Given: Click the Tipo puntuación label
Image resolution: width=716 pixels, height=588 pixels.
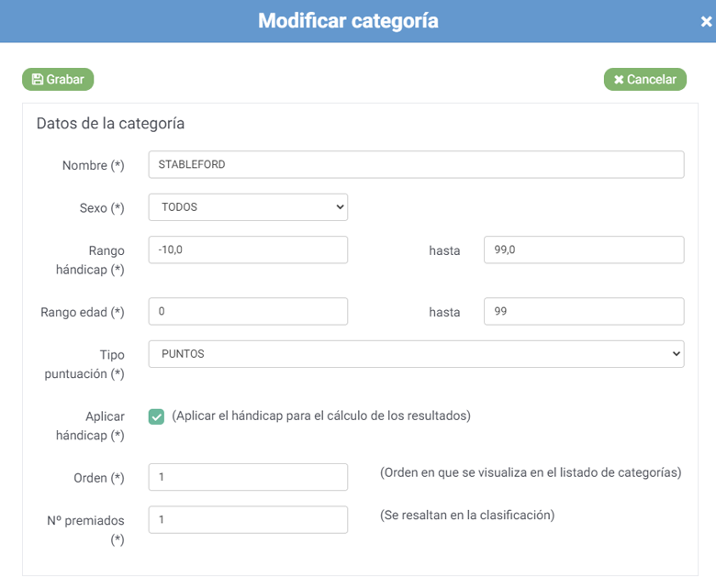Looking at the screenshot, I should pyautogui.click(x=84, y=364).
